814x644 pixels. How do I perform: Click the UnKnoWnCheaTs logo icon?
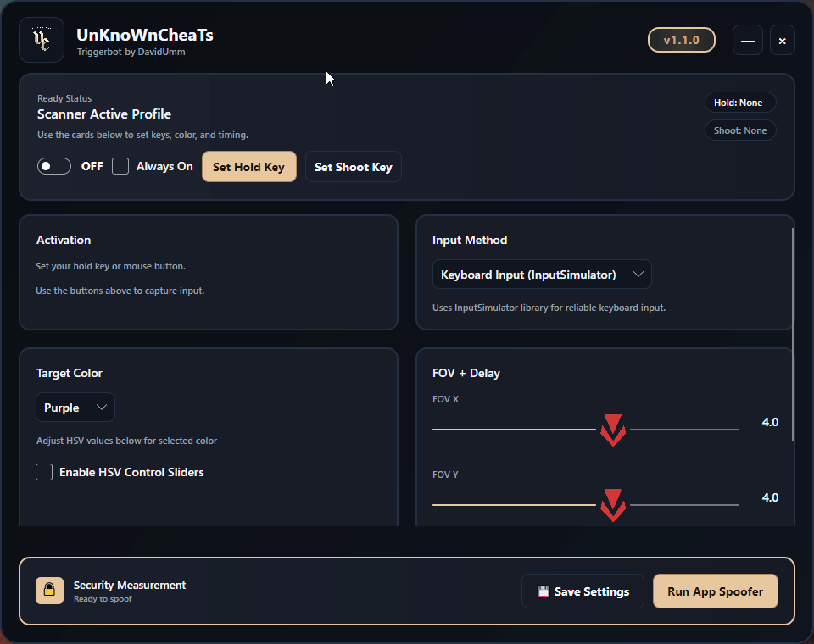click(41, 40)
